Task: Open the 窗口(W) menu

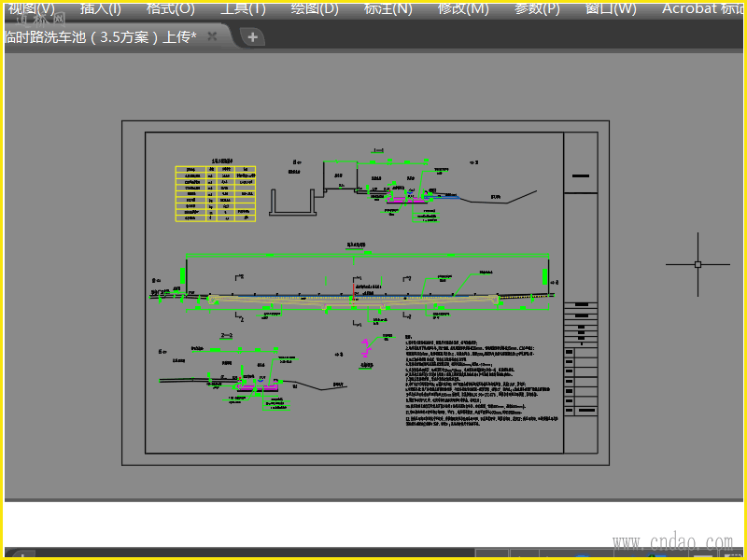Action: 611,8
